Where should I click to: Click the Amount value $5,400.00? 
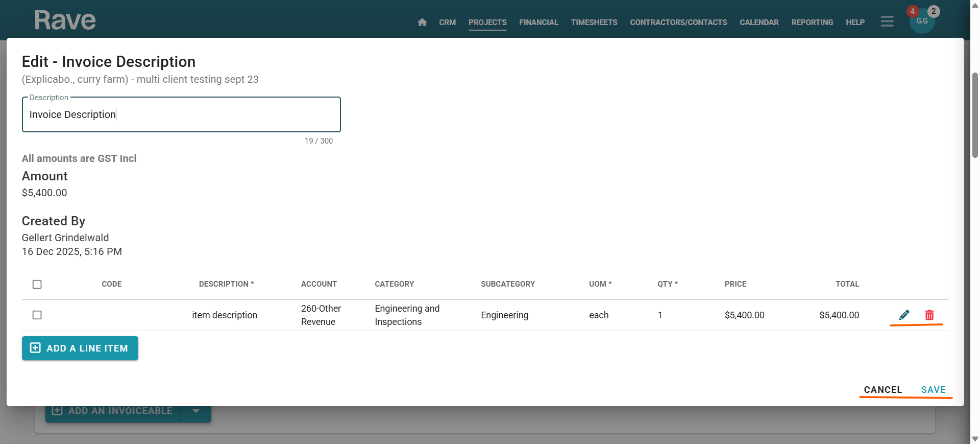[x=44, y=193]
